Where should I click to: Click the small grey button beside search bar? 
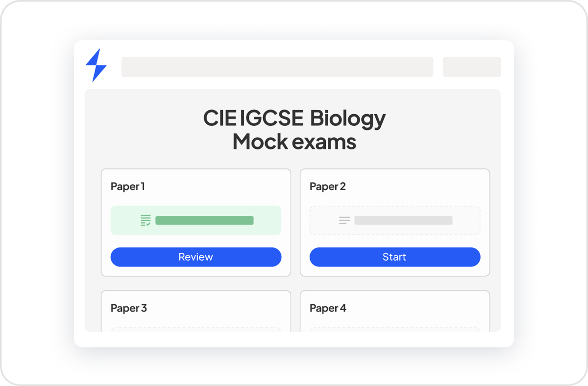tap(472, 67)
